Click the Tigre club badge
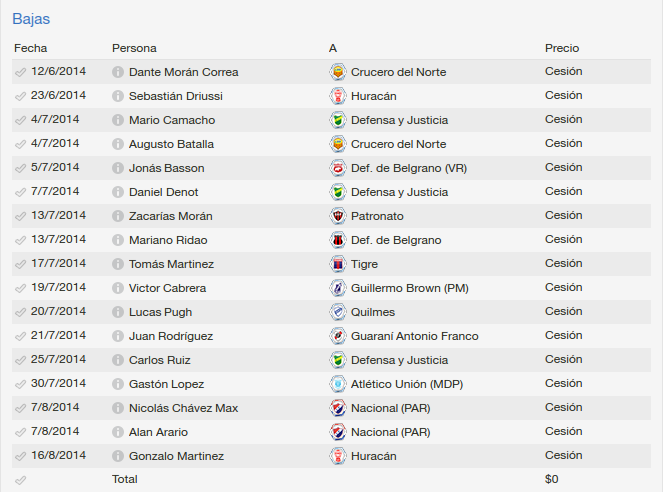Viewport: 663px width, 492px height. coord(338,264)
